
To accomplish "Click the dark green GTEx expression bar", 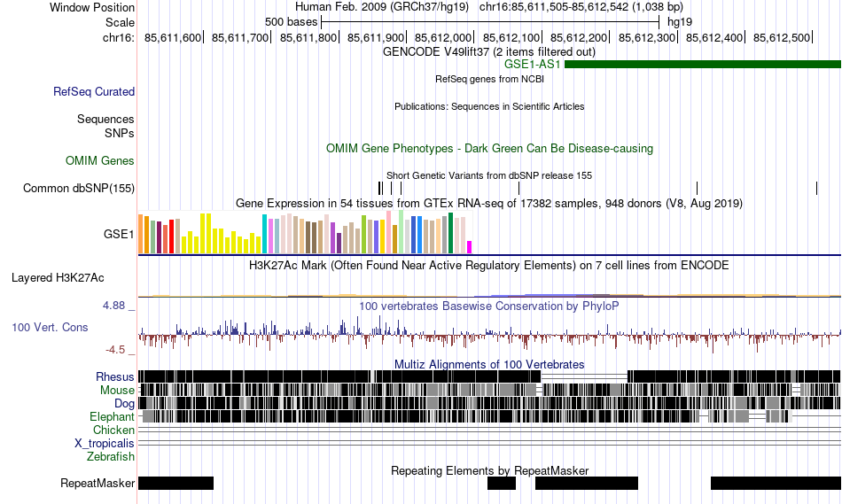I will tap(450, 233).
